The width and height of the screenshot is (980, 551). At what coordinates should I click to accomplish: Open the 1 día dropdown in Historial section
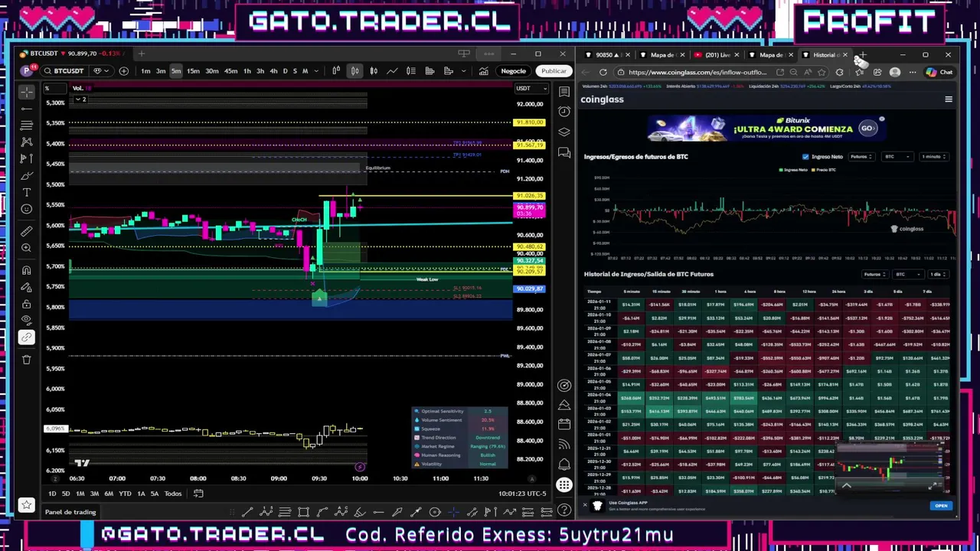pyautogui.click(x=937, y=274)
